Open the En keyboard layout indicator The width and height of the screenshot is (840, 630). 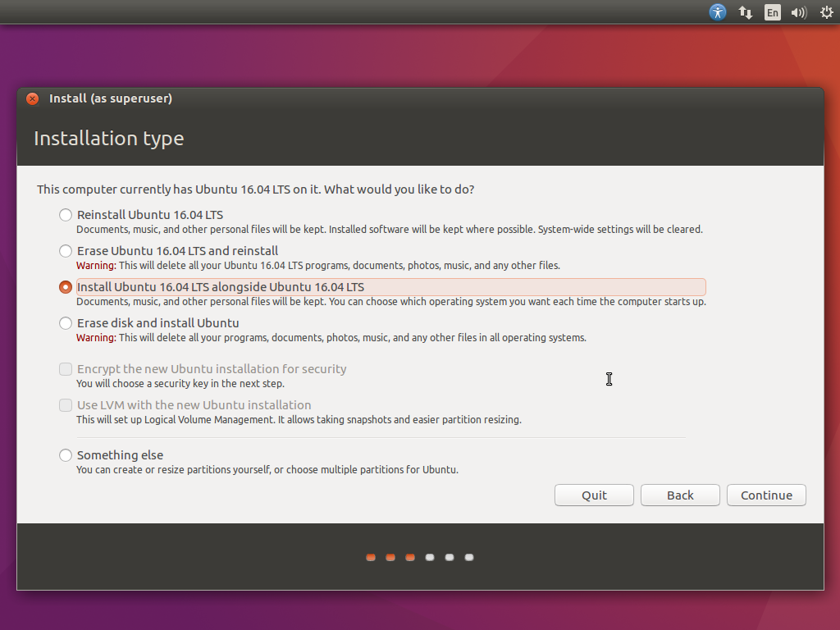pyautogui.click(x=772, y=12)
